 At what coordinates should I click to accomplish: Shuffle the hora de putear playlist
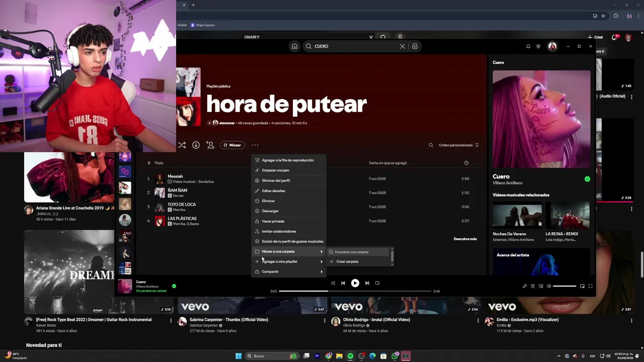pos(182,145)
